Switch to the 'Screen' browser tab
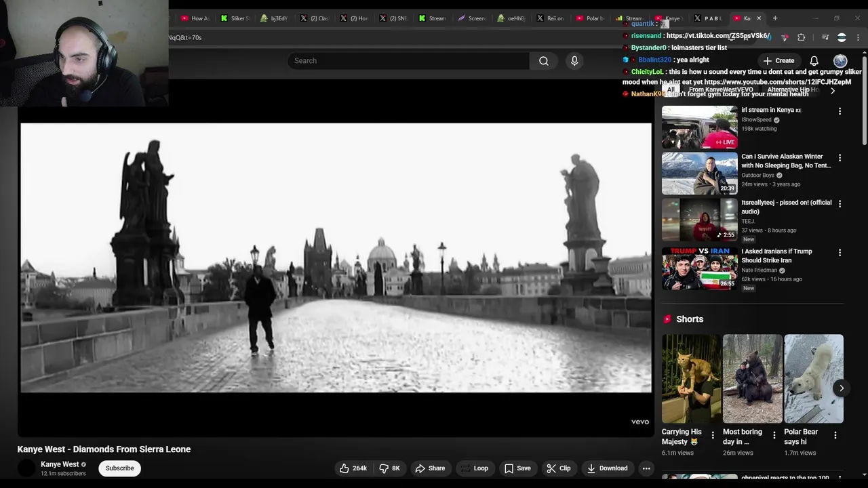Image resolution: width=868 pixels, height=488 pixels. 472,18
